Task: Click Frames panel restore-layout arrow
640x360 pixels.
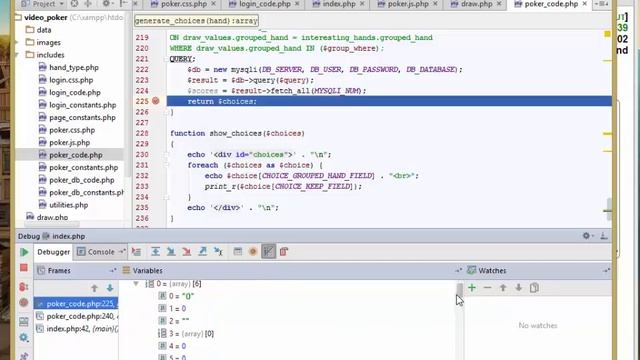Action: (112, 270)
